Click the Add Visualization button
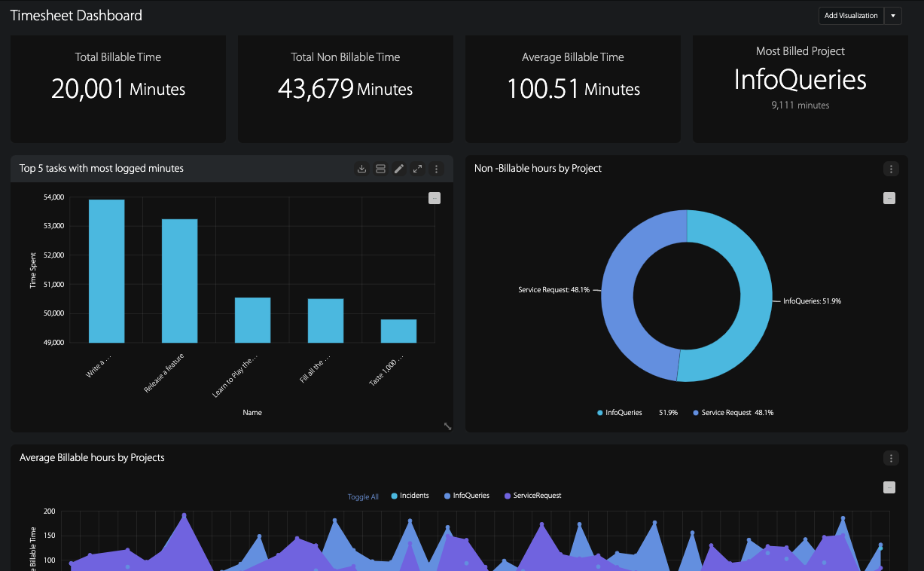The image size is (924, 571). pos(851,15)
